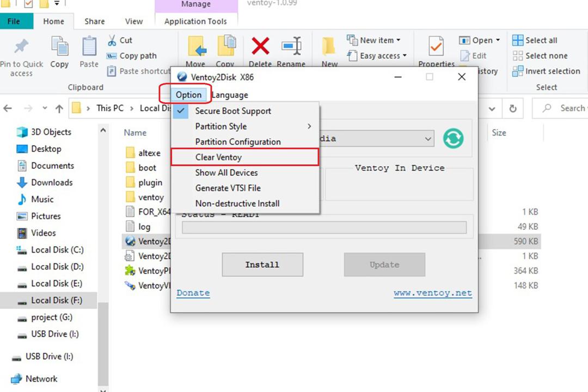This screenshot has width=588, height=392.
Task: Choose Clear Ventoy from the Option menu
Action: (x=245, y=157)
